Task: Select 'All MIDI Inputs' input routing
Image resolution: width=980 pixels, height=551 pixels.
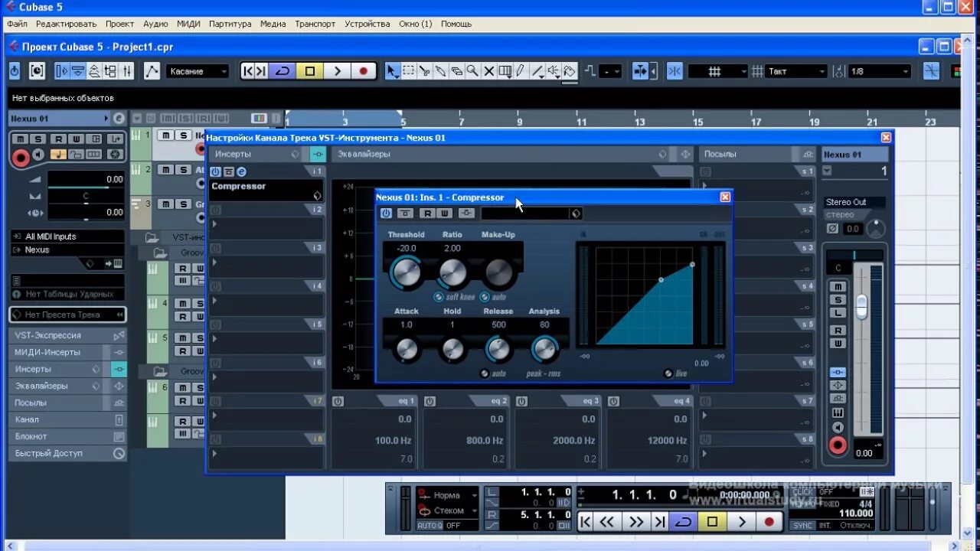Action: [x=67, y=236]
